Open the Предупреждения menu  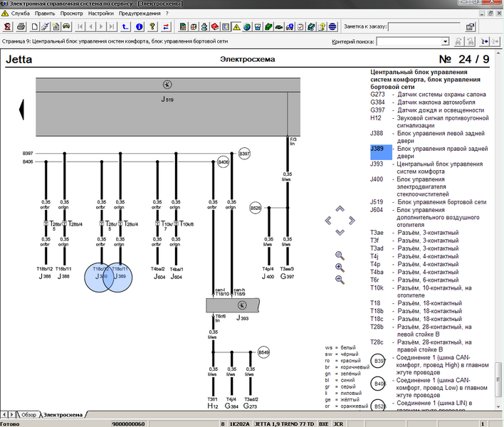[140, 14]
